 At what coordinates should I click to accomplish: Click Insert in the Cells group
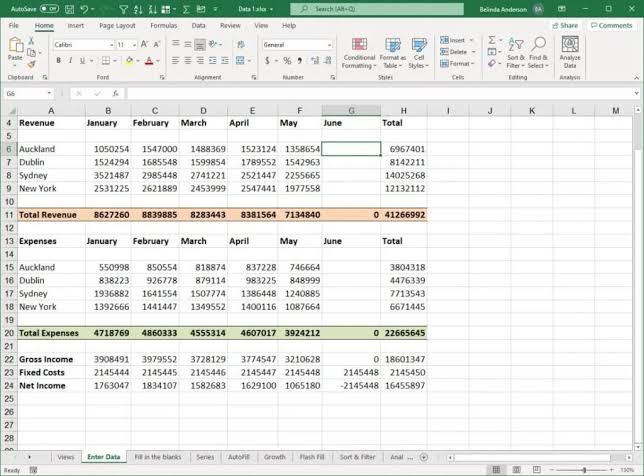tap(456, 40)
